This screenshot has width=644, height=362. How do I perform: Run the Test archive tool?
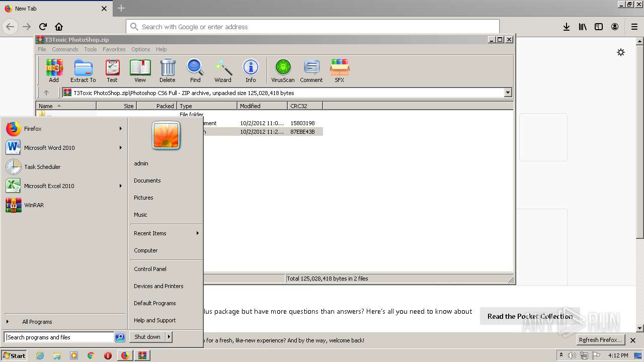pos(112,70)
